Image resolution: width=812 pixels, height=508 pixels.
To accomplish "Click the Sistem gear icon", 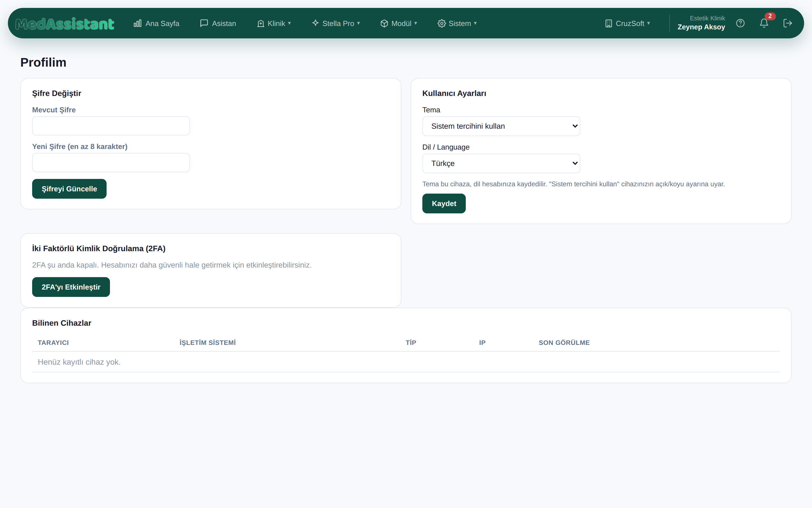I will click(442, 23).
